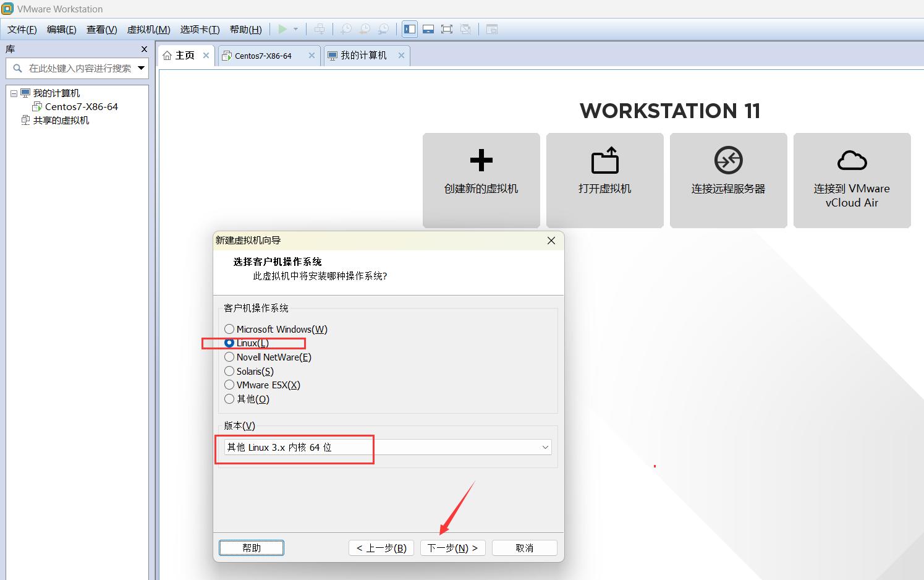Click the console view toolbar icon
The width and height of the screenshot is (924, 580).
[492, 29]
